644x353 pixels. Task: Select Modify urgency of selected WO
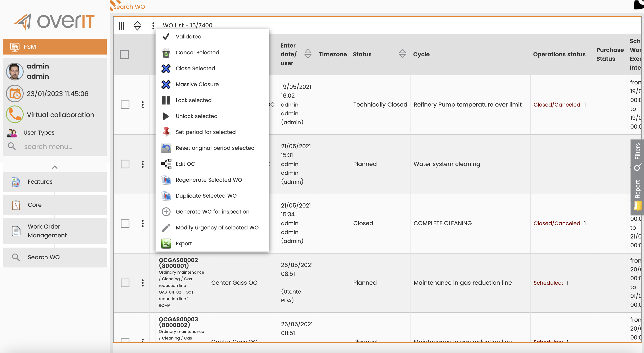[x=212, y=228]
